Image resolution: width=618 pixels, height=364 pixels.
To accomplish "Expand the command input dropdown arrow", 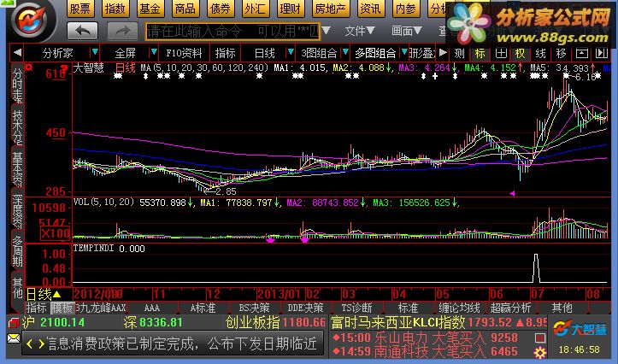I will pyautogui.click(x=327, y=31).
